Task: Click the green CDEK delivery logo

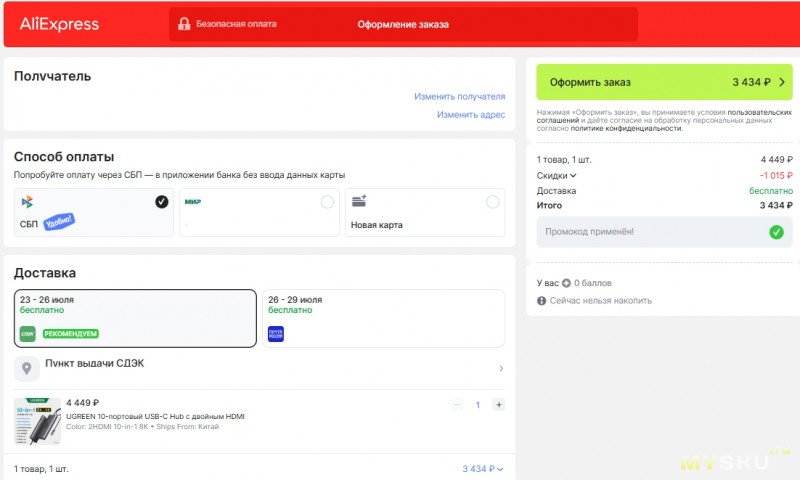Action: 28,334
